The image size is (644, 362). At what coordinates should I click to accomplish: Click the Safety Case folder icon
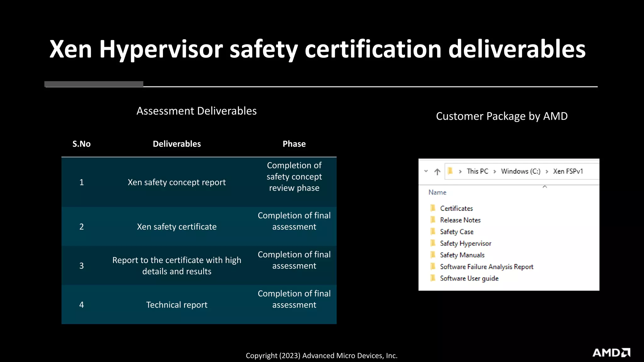(433, 231)
